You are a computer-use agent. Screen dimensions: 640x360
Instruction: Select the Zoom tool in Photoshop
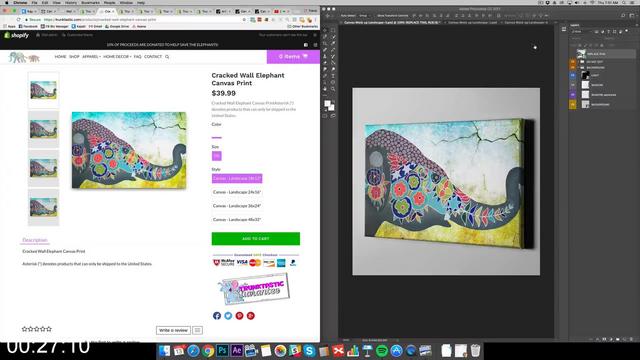click(333, 89)
